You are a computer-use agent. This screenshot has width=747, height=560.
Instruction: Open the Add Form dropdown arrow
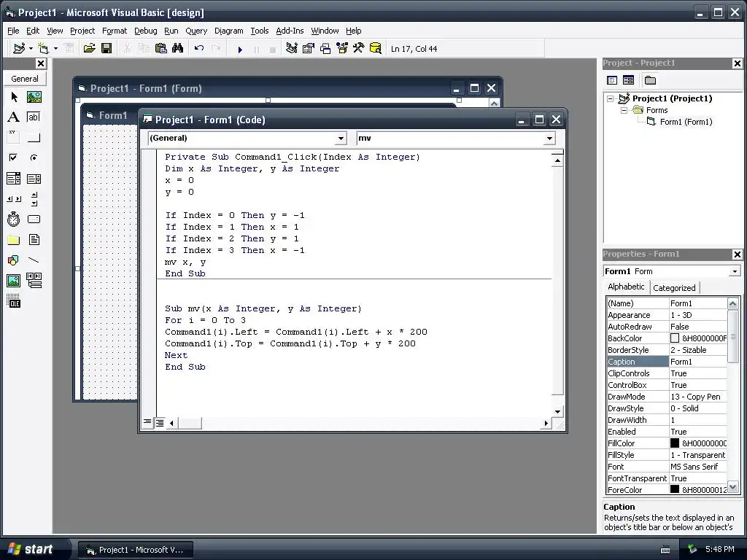pyautogui.click(x=55, y=49)
